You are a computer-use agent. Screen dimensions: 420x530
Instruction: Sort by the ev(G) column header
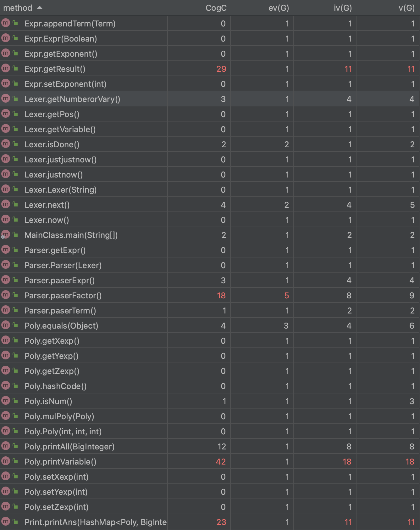[x=279, y=8]
